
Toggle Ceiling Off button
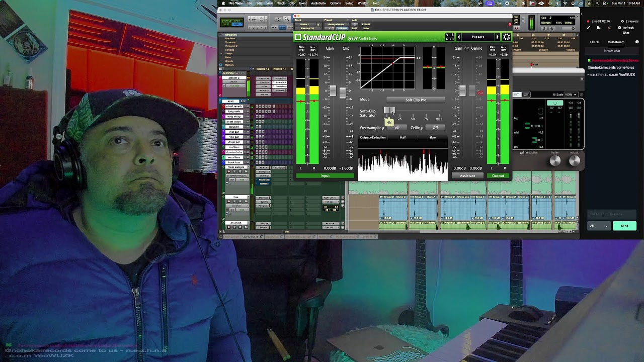click(435, 128)
